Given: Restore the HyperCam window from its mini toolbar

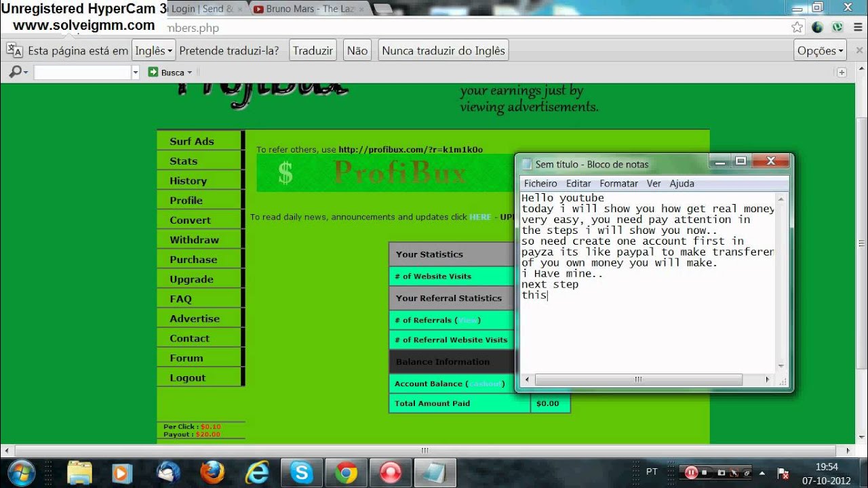Looking at the screenshot, I should (746, 472).
